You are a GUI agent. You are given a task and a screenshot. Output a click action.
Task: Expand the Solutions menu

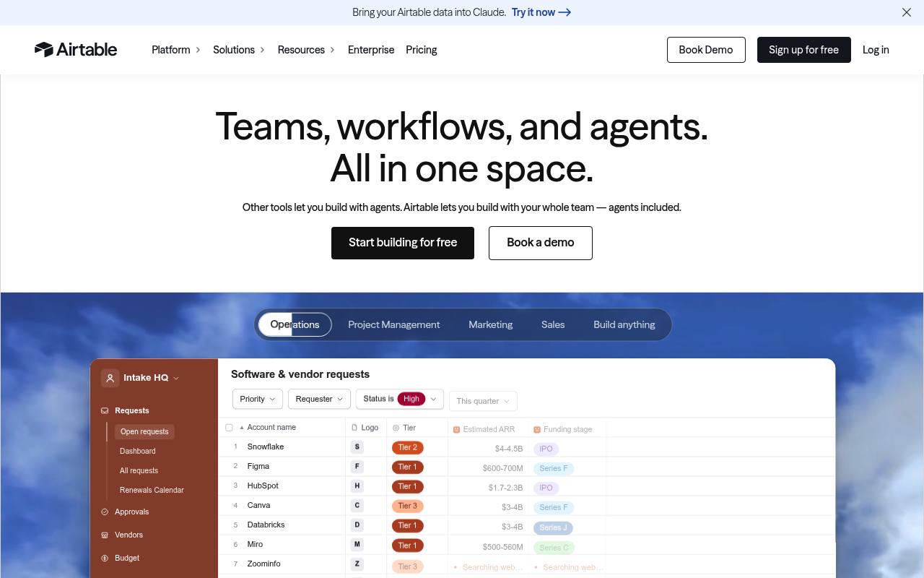point(239,50)
